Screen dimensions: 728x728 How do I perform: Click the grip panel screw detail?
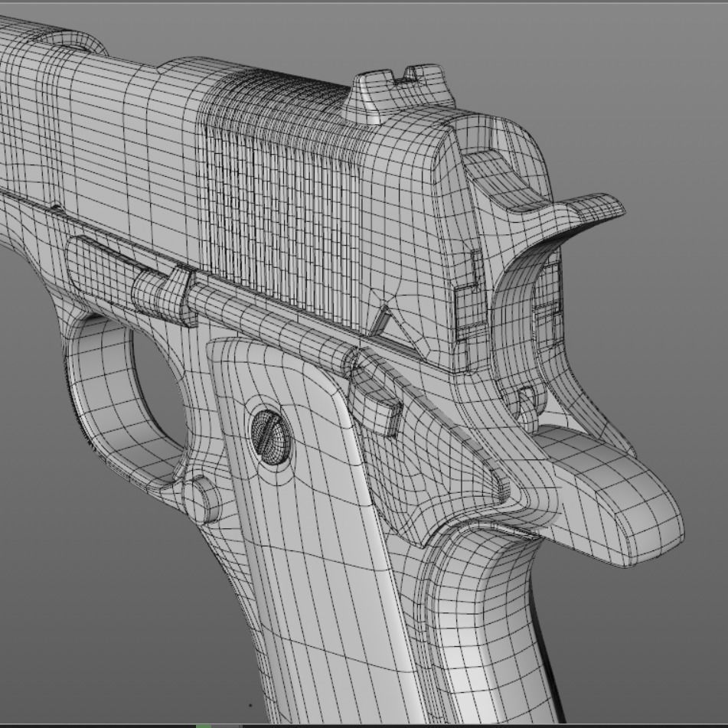coord(272,436)
